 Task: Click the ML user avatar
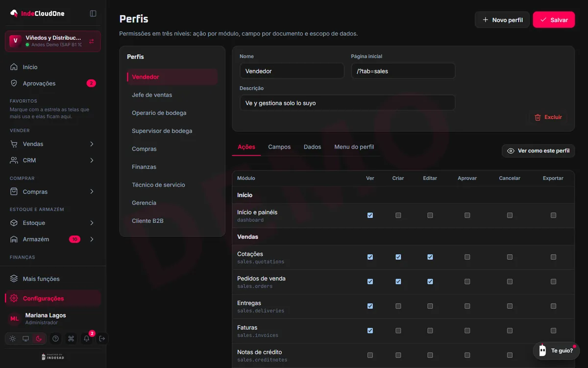click(15, 319)
